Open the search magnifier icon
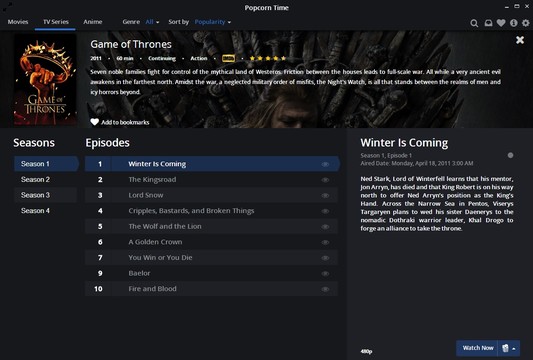The width and height of the screenshot is (533, 360). coord(474,23)
